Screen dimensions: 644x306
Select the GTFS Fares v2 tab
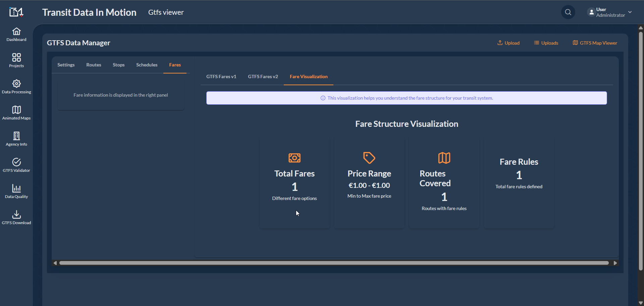[263, 77]
